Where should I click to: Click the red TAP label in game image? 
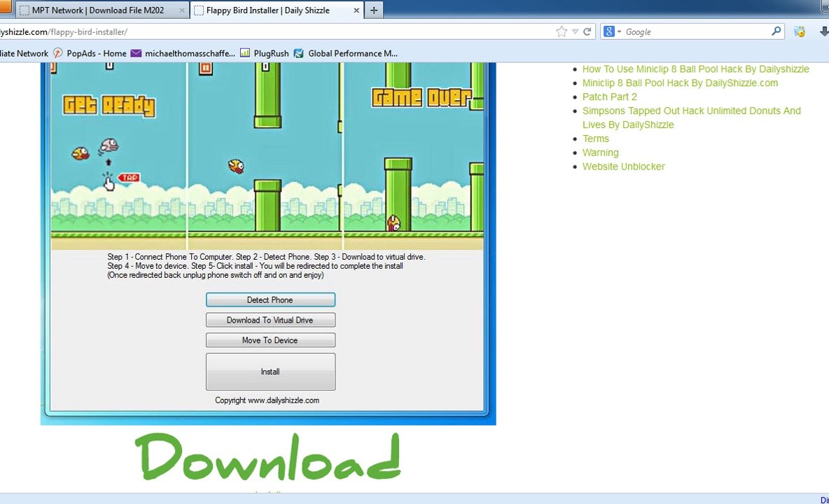coord(128,178)
